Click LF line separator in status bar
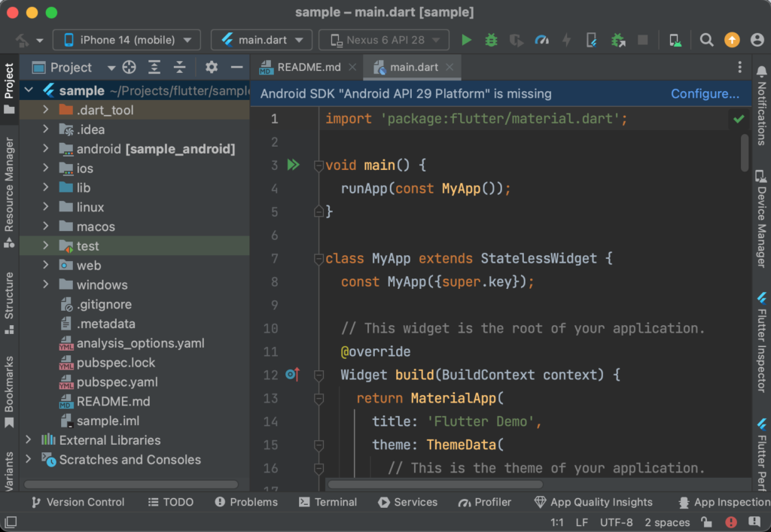This screenshot has width=771, height=532. [582, 522]
